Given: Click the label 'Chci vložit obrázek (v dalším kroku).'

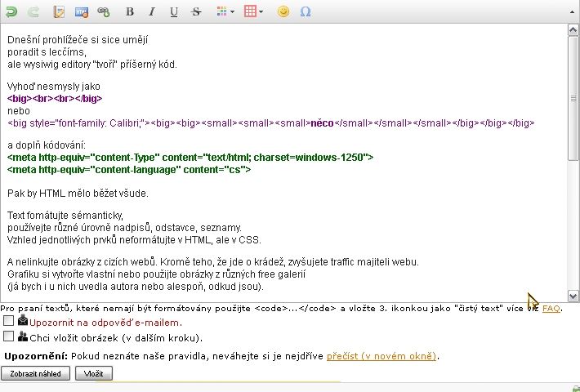Looking at the screenshot, I should click(x=116, y=338).
